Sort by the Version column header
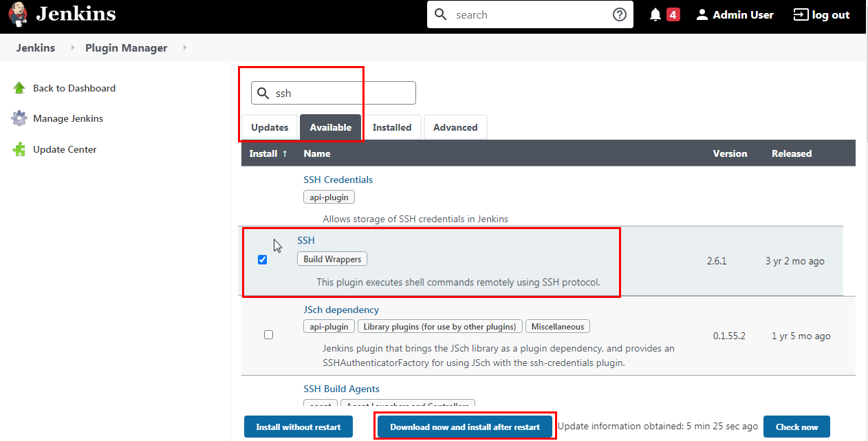868x441 pixels. click(730, 153)
